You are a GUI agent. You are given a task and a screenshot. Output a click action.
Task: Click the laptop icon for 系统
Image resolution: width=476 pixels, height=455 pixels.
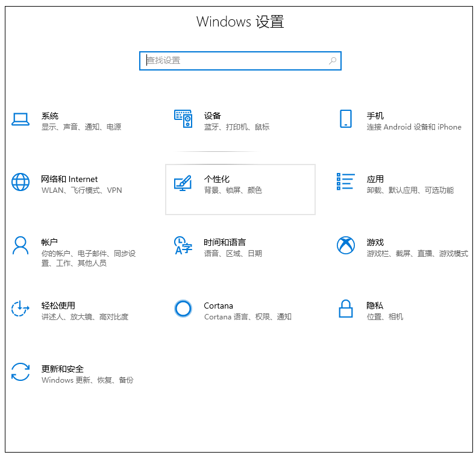pos(20,119)
